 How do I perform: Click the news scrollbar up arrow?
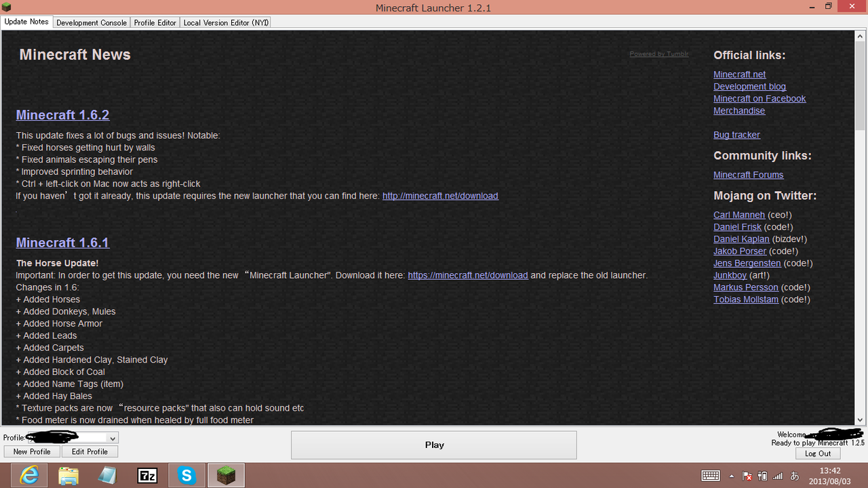860,36
